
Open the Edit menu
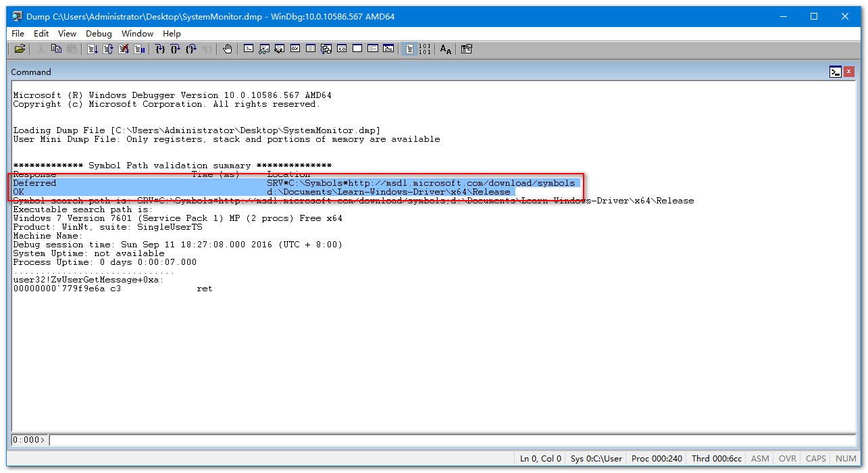(x=41, y=33)
